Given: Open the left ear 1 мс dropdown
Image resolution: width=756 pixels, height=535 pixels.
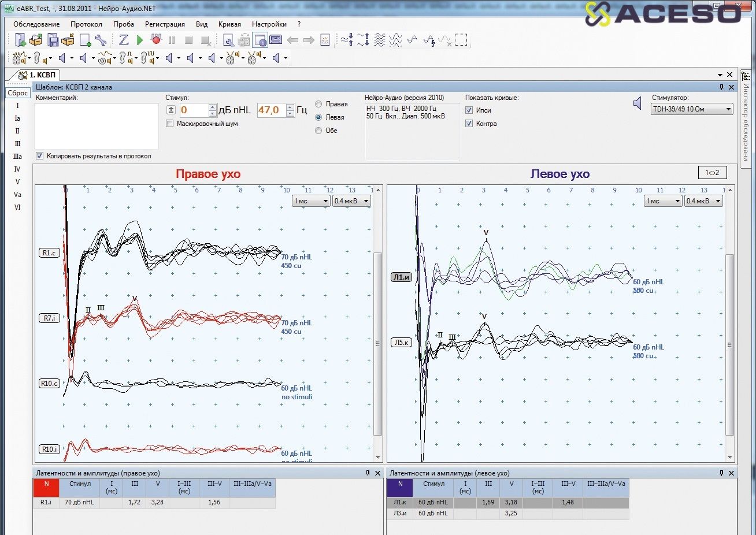Looking at the screenshot, I should (x=663, y=201).
